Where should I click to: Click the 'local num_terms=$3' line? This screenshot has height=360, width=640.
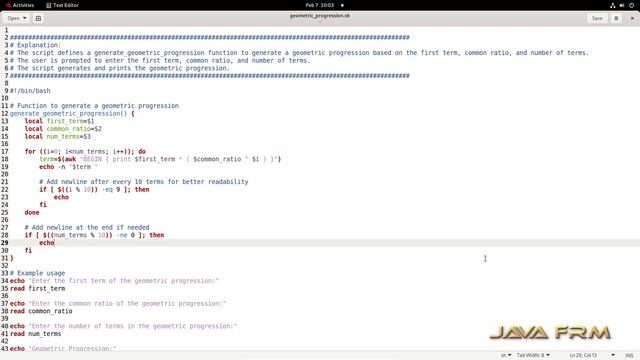pos(58,136)
